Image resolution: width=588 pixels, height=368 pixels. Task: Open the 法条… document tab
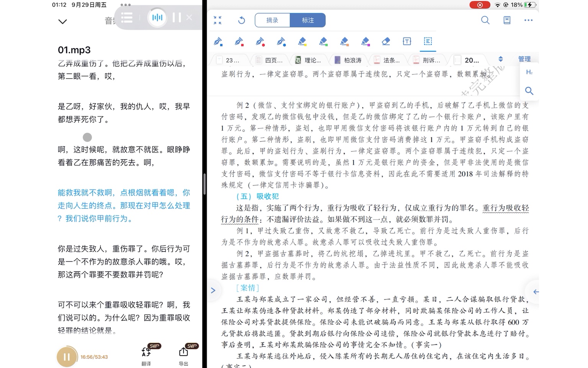coord(387,60)
